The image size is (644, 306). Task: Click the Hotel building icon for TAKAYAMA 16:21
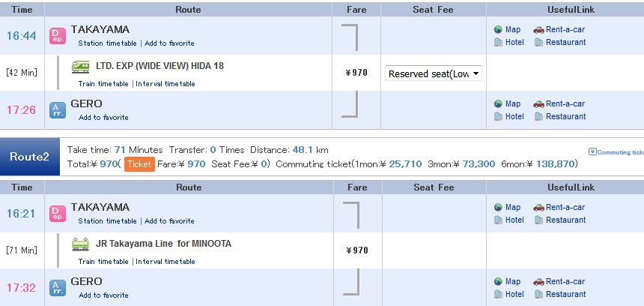click(498, 220)
